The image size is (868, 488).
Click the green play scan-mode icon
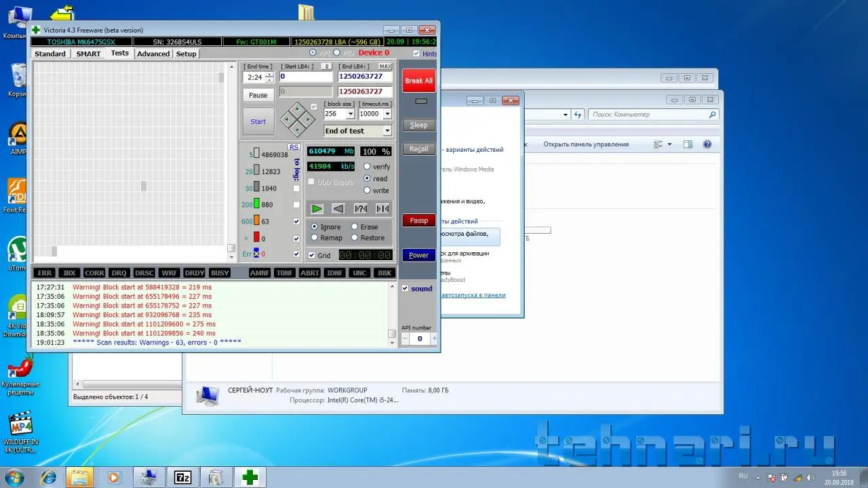pos(317,209)
